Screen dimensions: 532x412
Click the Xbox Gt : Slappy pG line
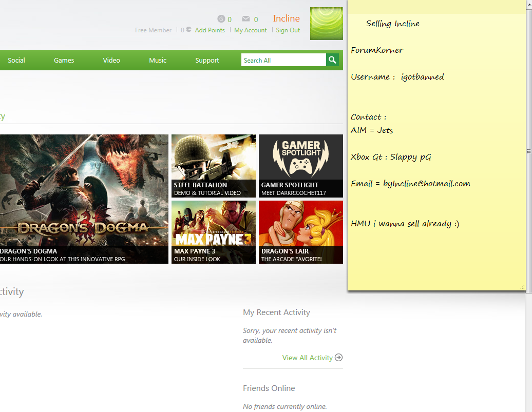tap(391, 157)
